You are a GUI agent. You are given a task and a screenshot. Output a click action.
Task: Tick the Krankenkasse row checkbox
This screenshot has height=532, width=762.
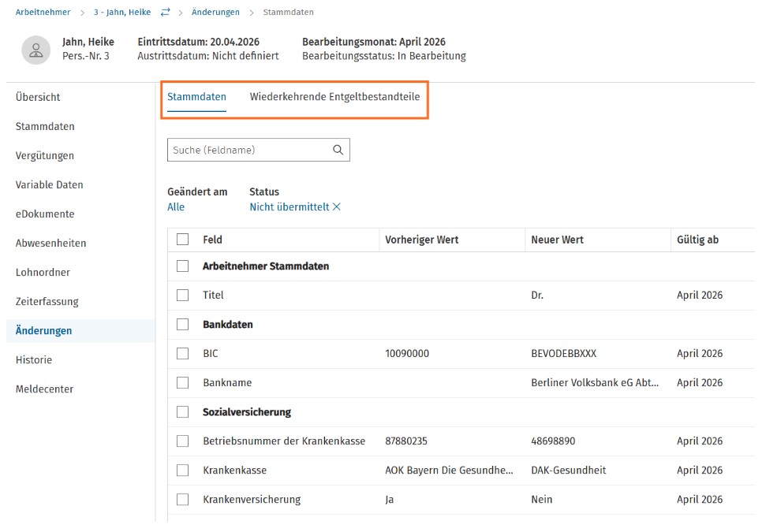183,470
